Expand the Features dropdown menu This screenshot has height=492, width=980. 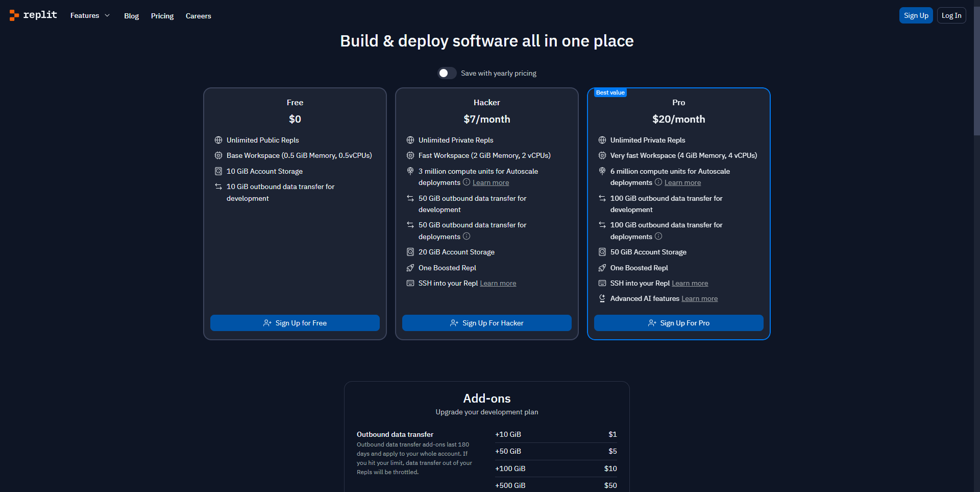click(x=90, y=16)
